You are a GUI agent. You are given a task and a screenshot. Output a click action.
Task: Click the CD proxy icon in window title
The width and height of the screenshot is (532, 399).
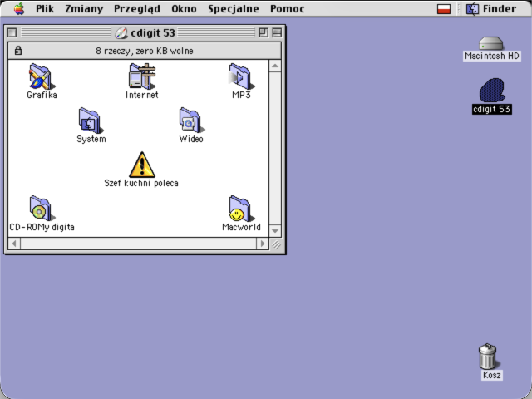pos(121,33)
